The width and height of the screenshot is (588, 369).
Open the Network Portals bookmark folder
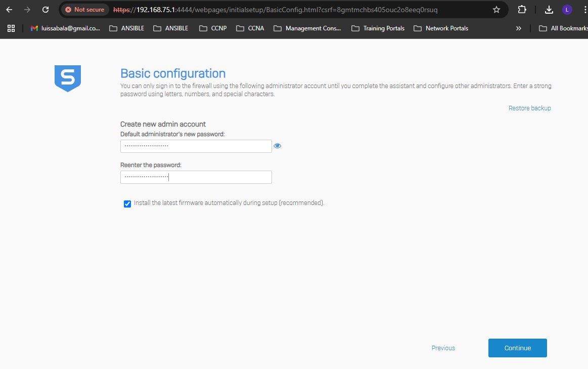[x=441, y=28]
